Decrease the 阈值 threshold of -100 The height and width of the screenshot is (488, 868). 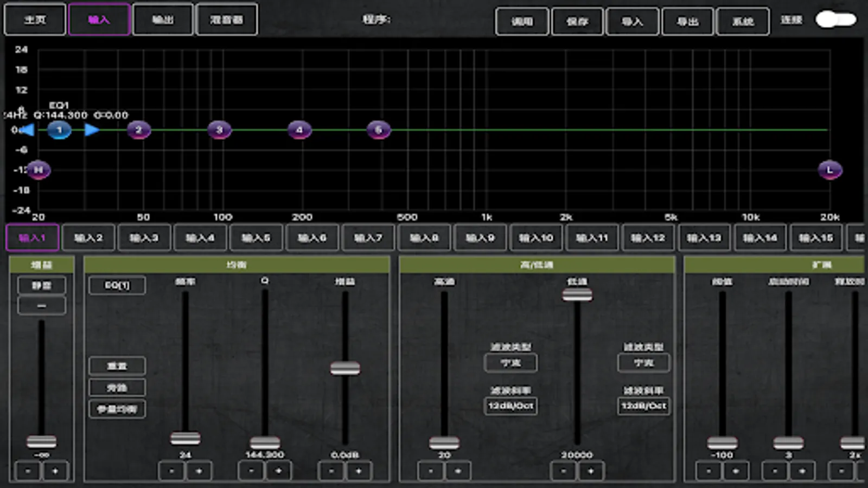pos(709,471)
